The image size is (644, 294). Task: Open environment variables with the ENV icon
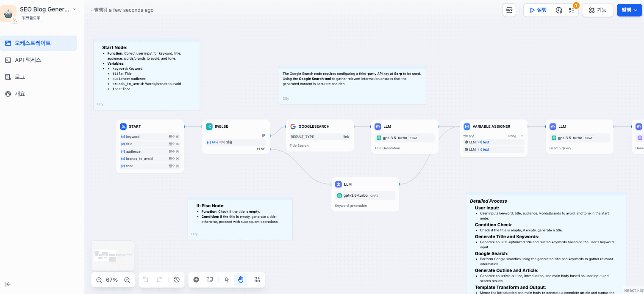pos(509,10)
